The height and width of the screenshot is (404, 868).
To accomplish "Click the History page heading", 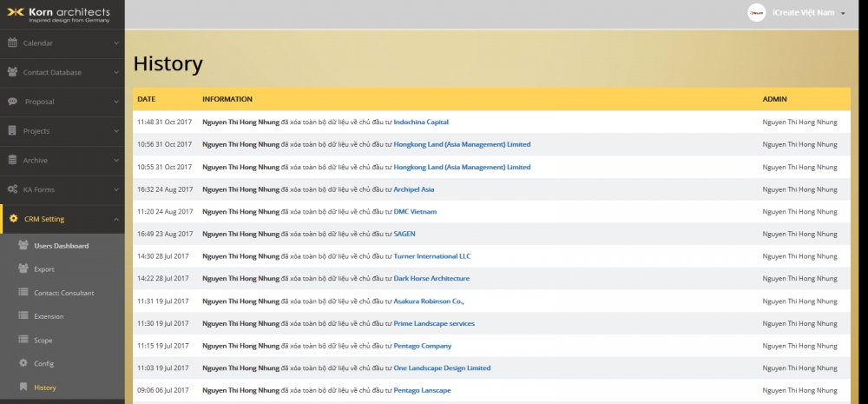I will point(168,64).
